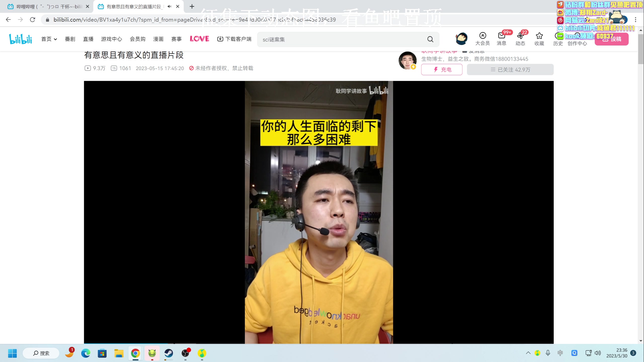Click the 下载客户端 link

coord(234,39)
